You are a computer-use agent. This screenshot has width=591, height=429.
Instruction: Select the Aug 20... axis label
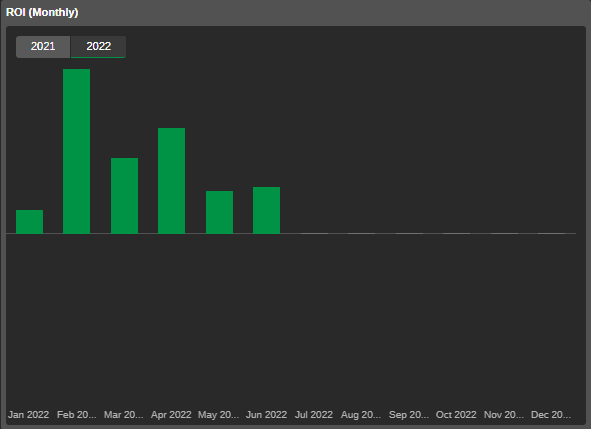pos(361,415)
